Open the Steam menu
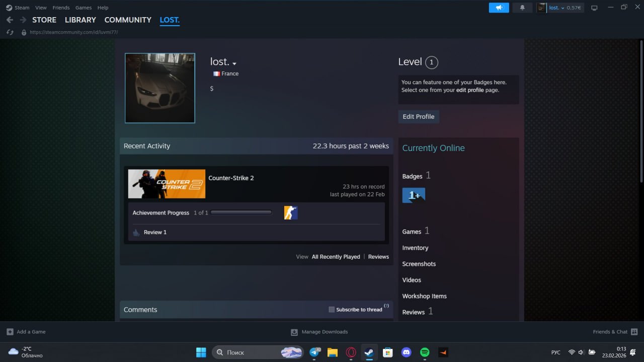Screen dimensions: 644x362 [22, 8]
